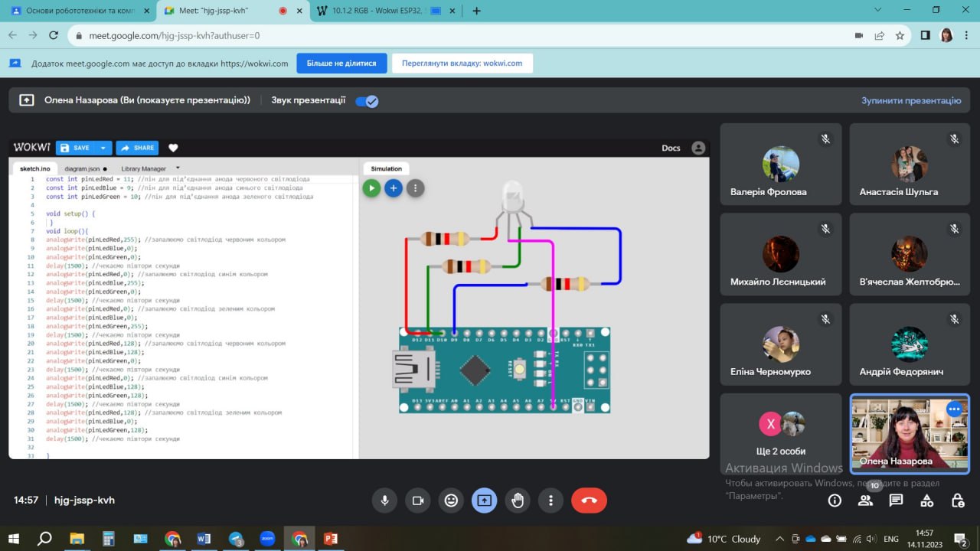
Task: Open the in-call chat panel
Action: pos(896,500)
